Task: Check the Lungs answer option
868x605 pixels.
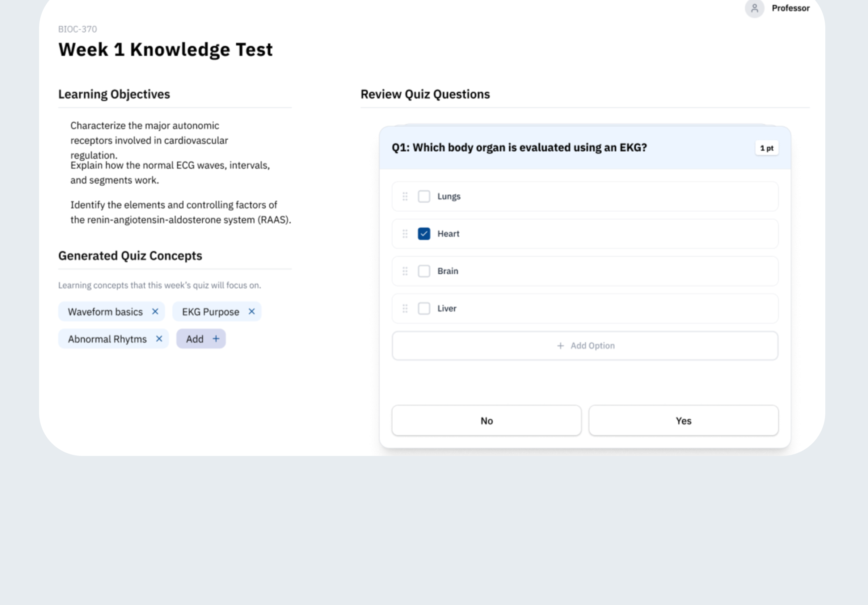Action: click(424, 196)
